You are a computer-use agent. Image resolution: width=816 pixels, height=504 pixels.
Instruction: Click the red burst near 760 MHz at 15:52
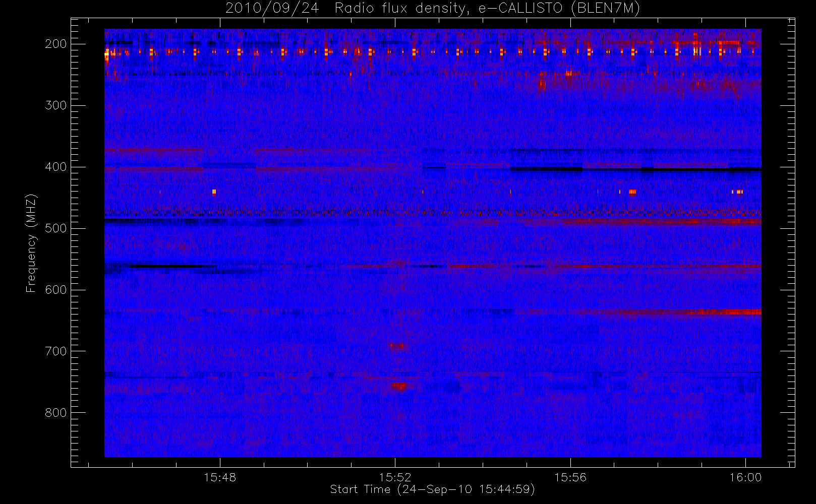tap(399, 387)
